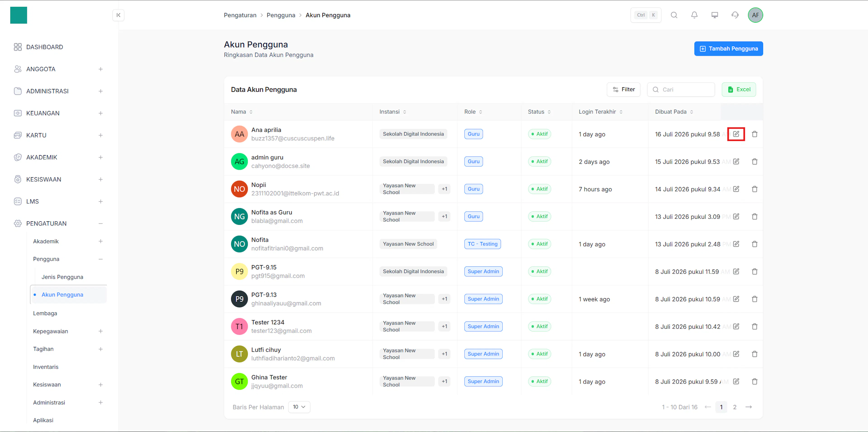Open the rows per page dropdown
Viewport: 868px width, 432px height.
click(x=299, y=407)
